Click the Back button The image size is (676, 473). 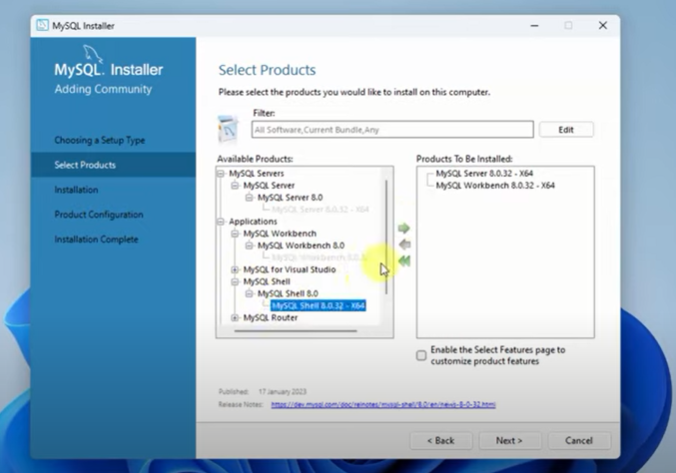click(441, 441)
